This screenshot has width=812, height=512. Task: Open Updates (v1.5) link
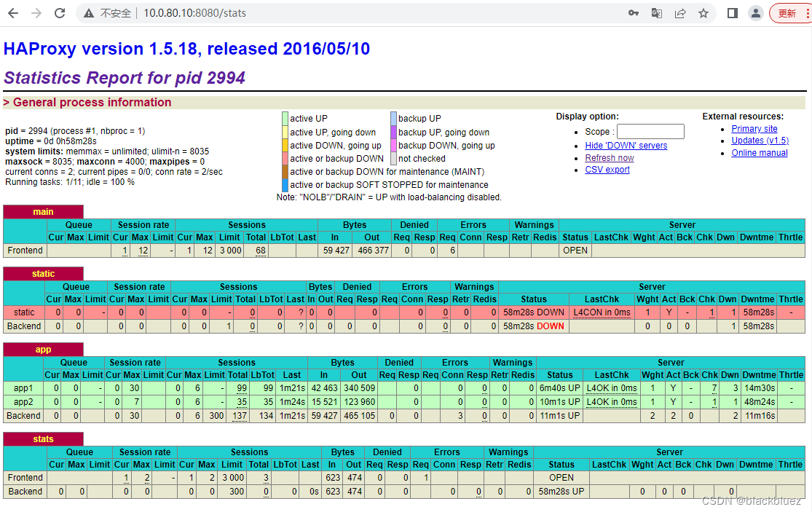(760, 141)
